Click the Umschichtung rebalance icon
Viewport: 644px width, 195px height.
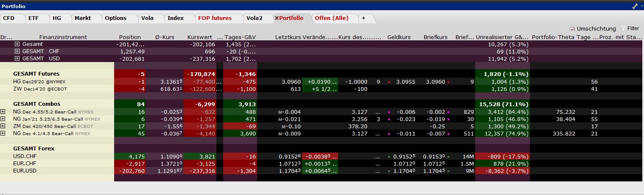point(572,29)
